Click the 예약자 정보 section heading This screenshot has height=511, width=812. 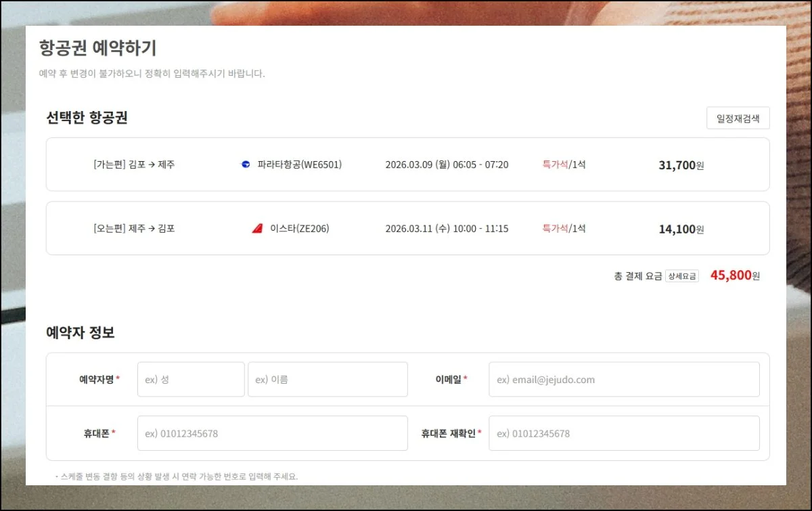81,333
